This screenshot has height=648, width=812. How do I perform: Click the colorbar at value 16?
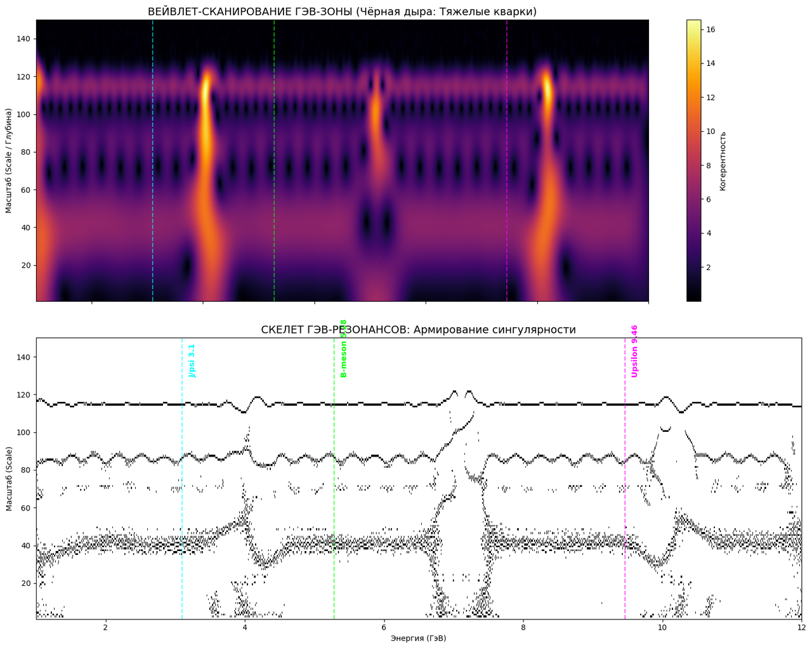coord(693,29)
